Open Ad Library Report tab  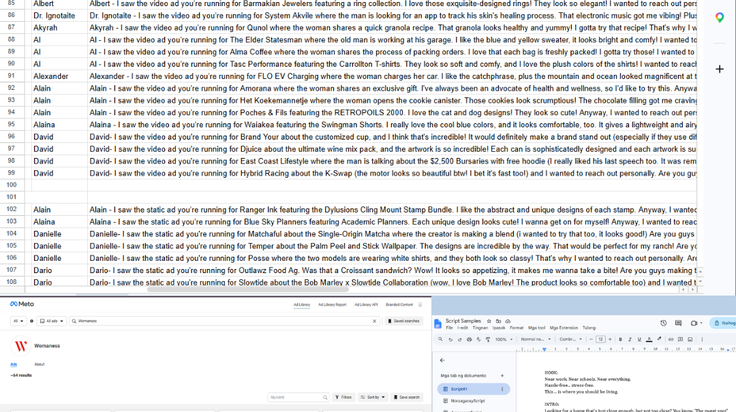(332, 305)
